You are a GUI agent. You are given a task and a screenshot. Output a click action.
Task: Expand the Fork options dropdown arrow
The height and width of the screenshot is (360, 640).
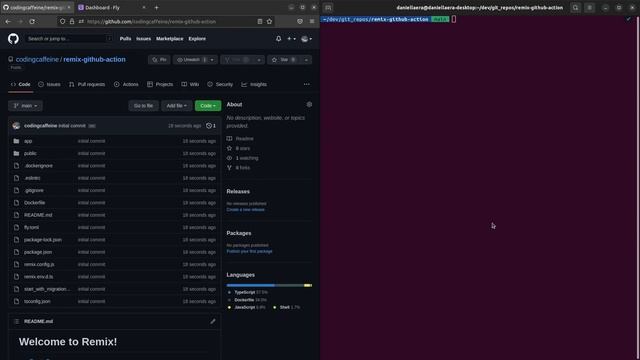tap(259, 60)
